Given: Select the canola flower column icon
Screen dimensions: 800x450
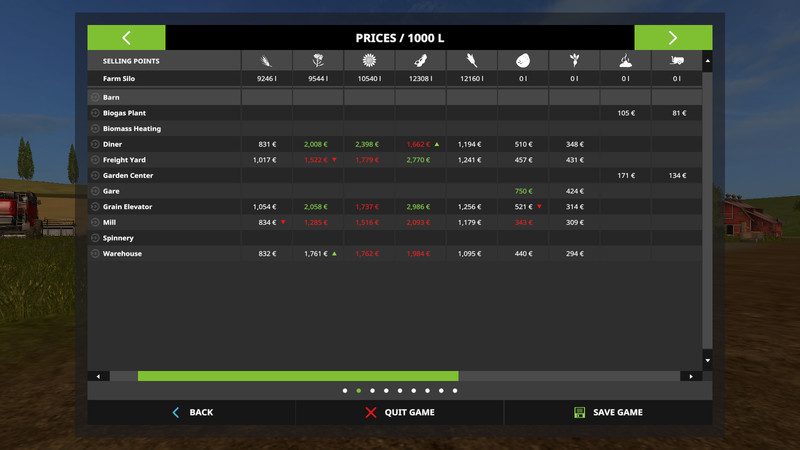Looking at the screenshot, I should pos(316,61).
